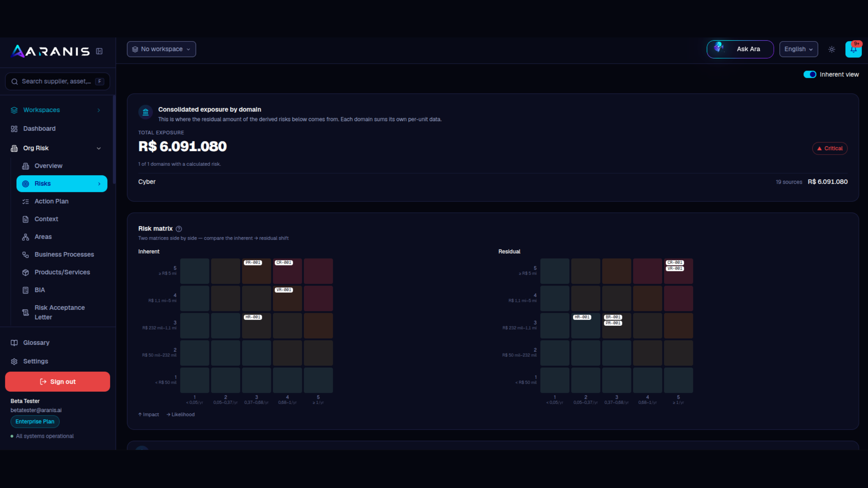
Task: Toggle the Inherent view switch
Action: tap(810, 75)
